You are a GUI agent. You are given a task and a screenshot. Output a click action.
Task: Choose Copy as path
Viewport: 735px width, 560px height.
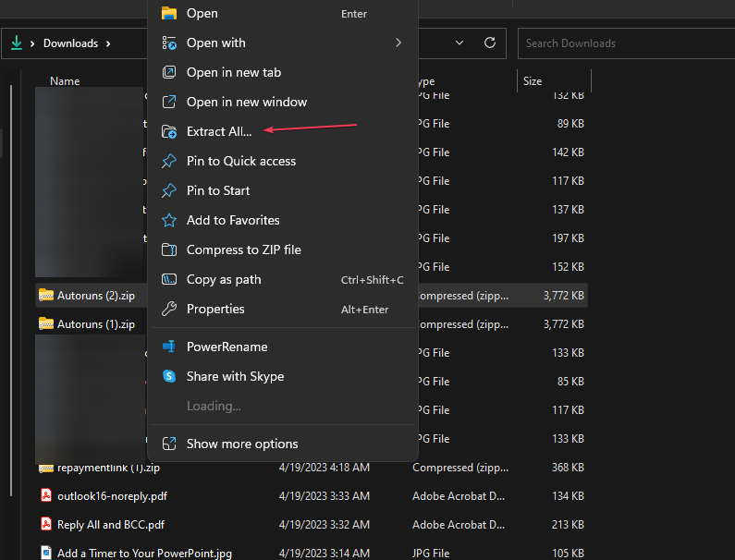tap(283, 279)
